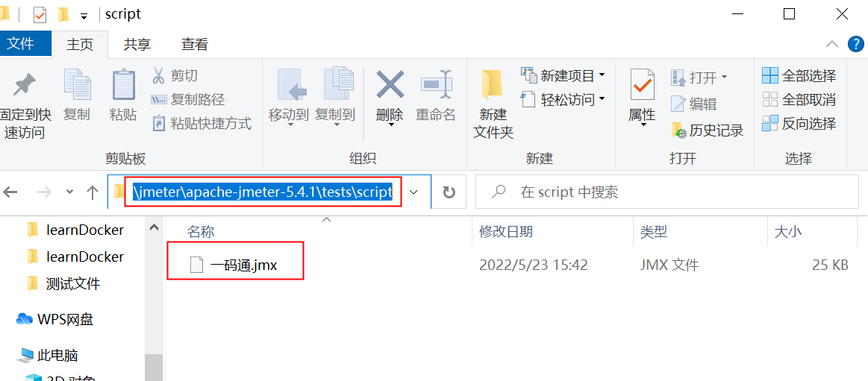
Task: Click the Delete X icon
Action: point(390,85)
